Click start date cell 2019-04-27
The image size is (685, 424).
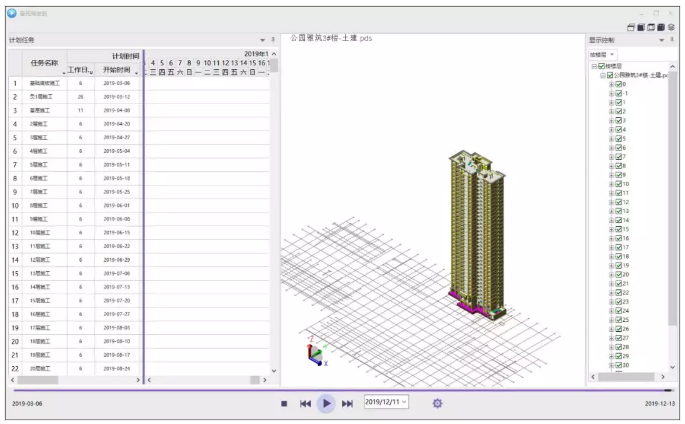point(117,138)
